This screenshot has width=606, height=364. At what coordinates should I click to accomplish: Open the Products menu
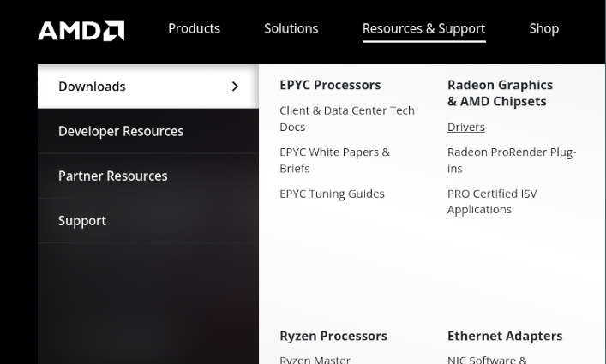pyautogui.click(x=194, y=28)
